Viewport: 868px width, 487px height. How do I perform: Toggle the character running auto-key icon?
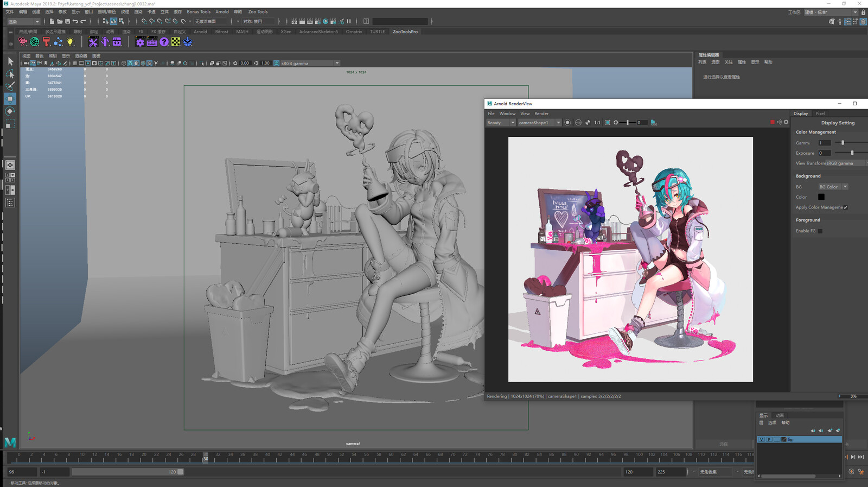click(x=861, y=472)
